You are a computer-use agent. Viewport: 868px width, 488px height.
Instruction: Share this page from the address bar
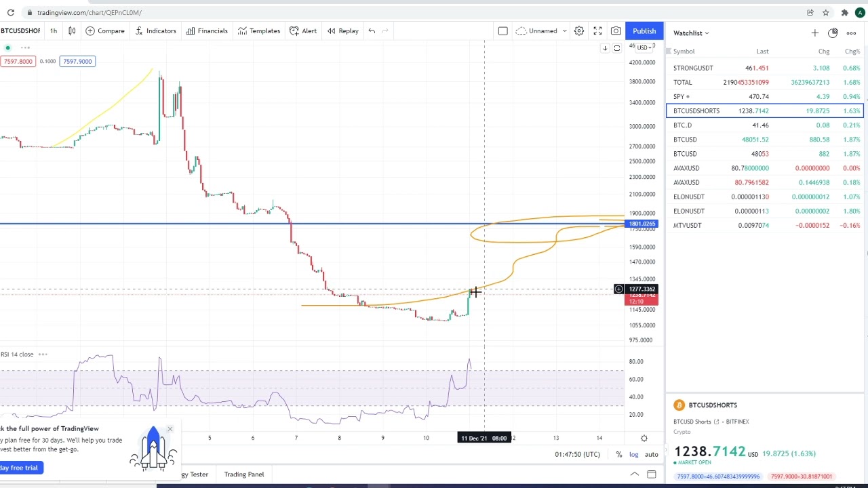click(810, 12)
